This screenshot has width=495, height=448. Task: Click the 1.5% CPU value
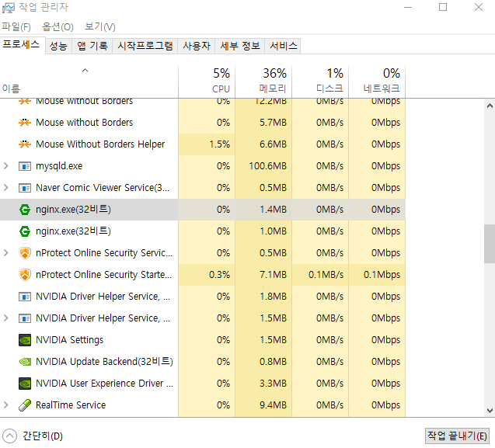(x=220, y=144)
